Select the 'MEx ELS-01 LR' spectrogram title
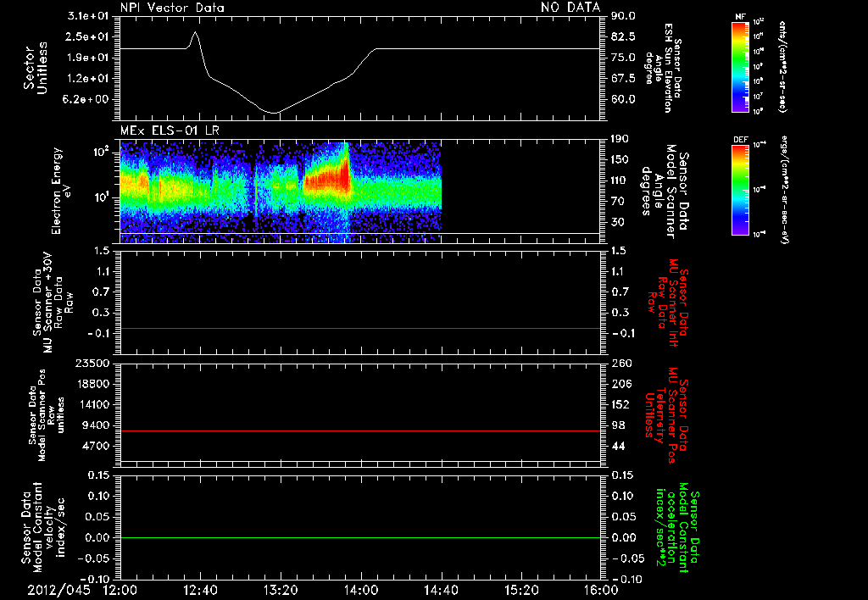The width and height of the screenshot is (868, 600). tap(170, 131)
